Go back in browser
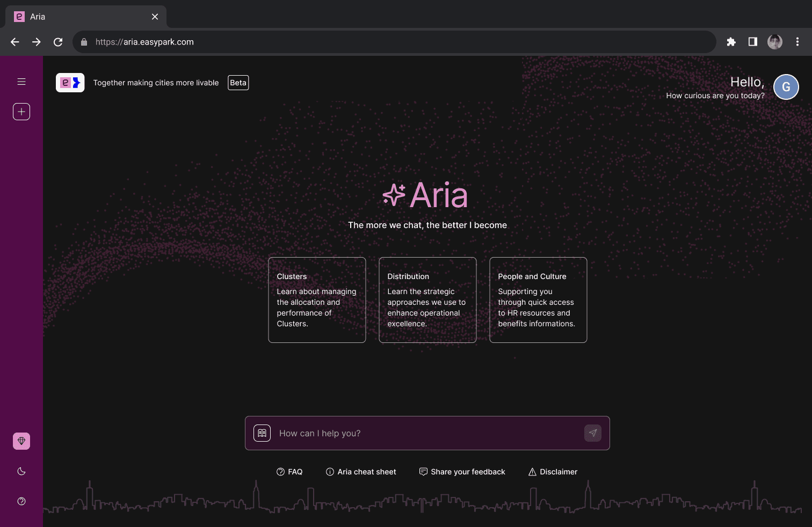The width and height of the screenshot is (812, 527). click(x=15, y=42)
